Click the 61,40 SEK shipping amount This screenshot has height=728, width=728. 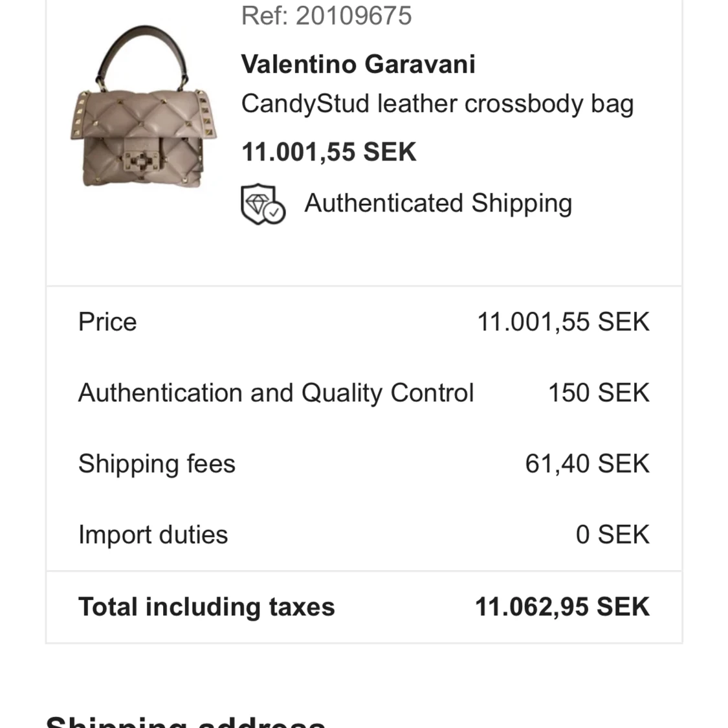tap(588, 464)
